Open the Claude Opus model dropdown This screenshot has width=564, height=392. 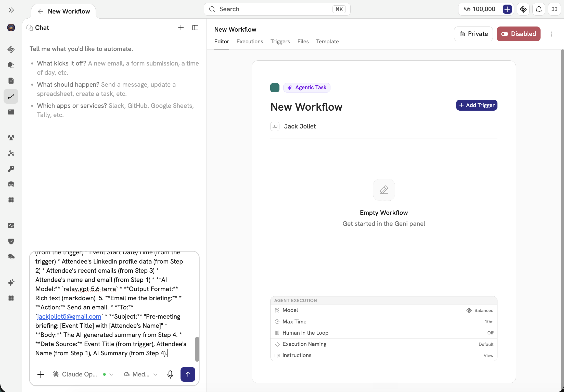click(83, 374)
